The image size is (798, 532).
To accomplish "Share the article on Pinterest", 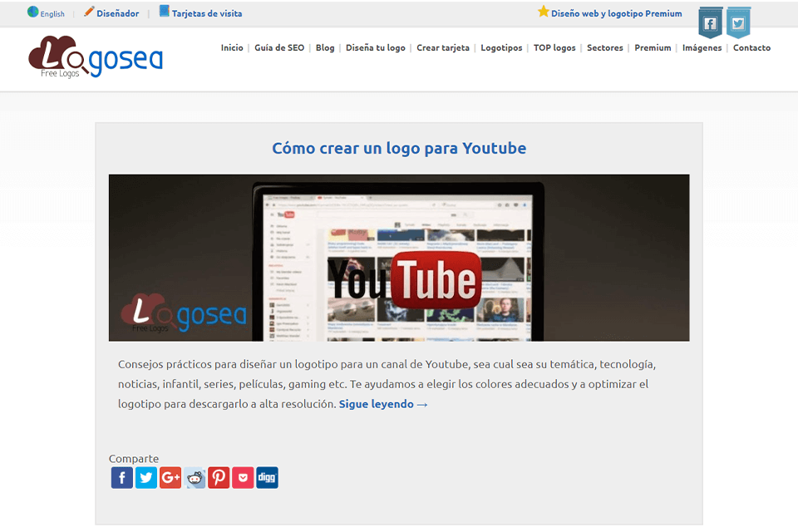I will pos(219,477).
